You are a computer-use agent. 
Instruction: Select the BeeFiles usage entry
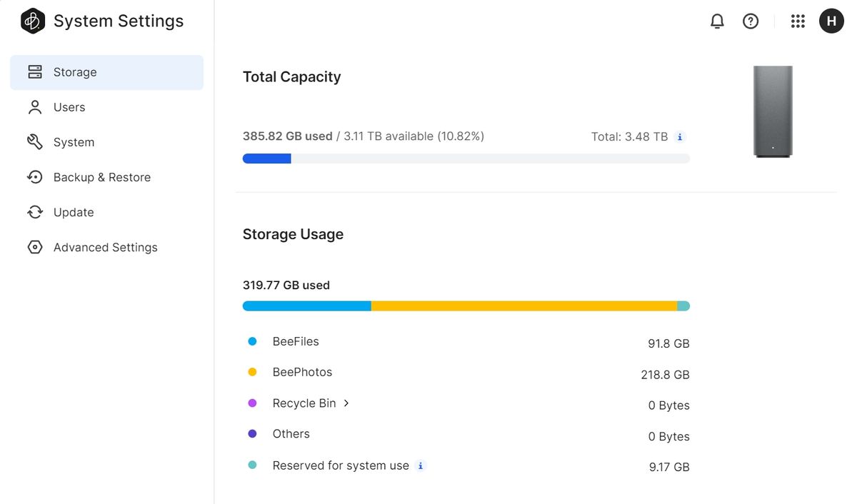(296, 341)
